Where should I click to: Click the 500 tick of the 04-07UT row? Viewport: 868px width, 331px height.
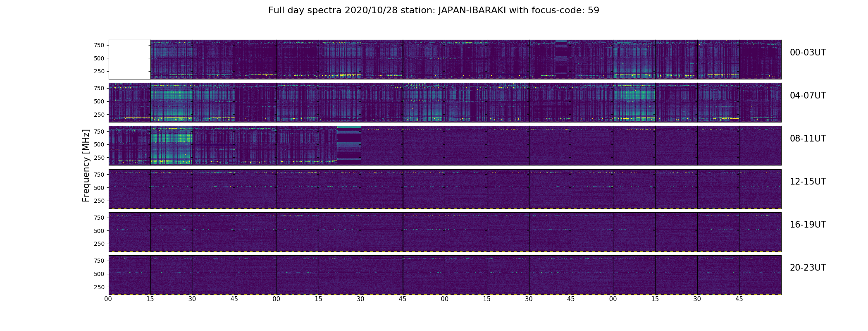point(99,101)
